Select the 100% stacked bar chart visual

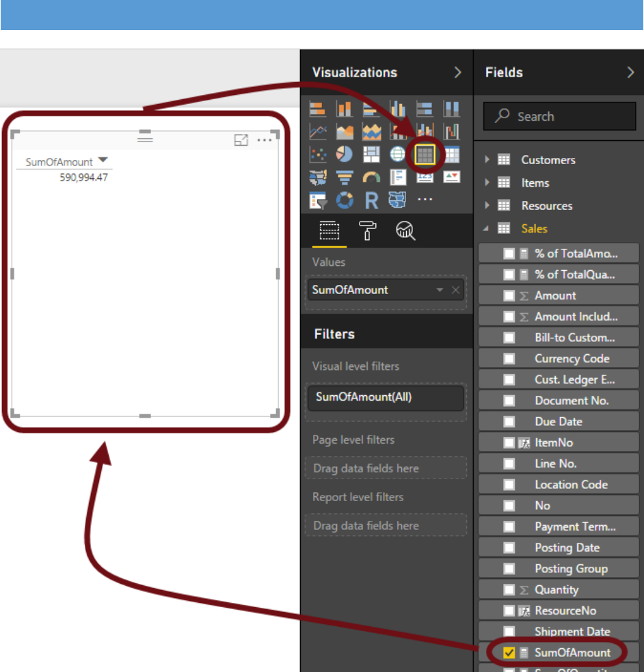pyautogui.click(x=425, y=109)
